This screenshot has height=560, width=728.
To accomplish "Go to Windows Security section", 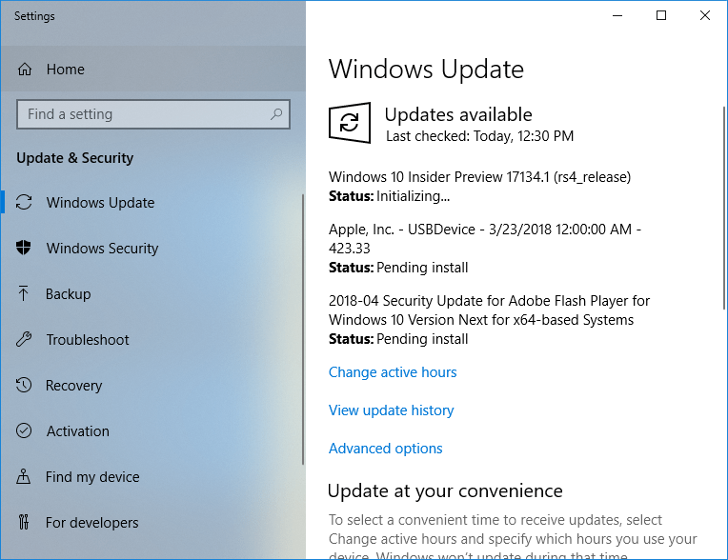I will 152,248.
